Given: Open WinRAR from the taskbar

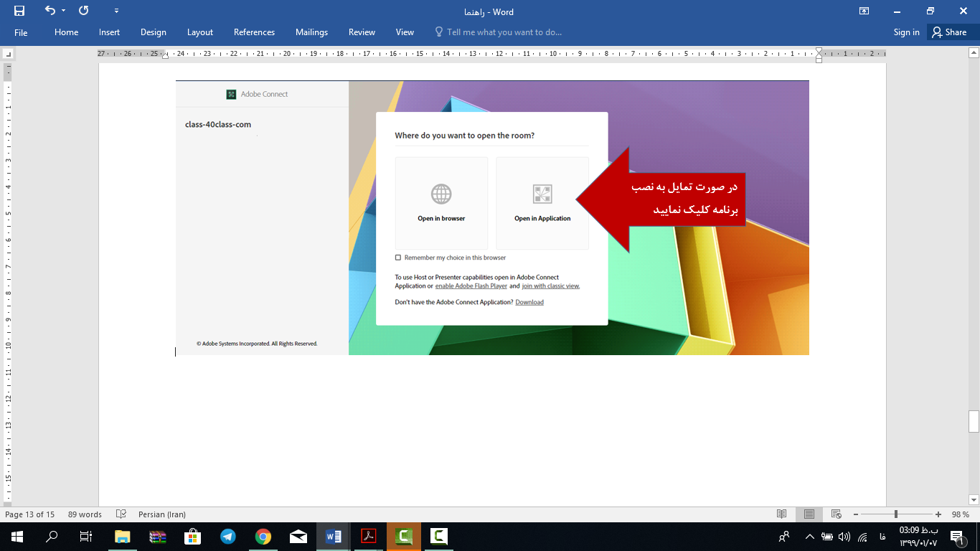Looking at the screenshot, I should tap(157, 537).
